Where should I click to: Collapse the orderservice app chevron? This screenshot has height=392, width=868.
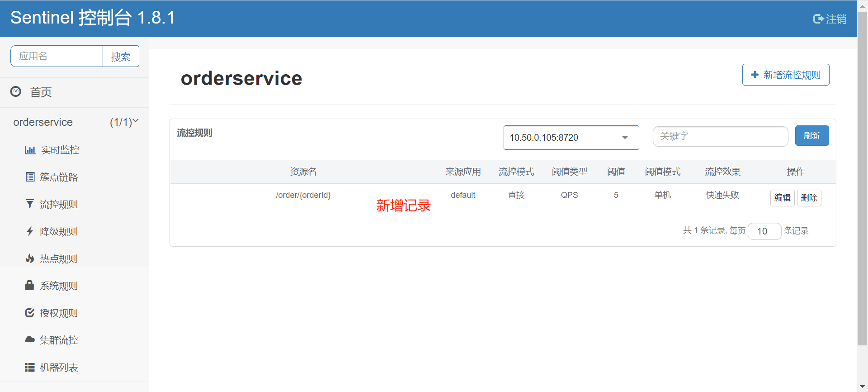point(135,121)
